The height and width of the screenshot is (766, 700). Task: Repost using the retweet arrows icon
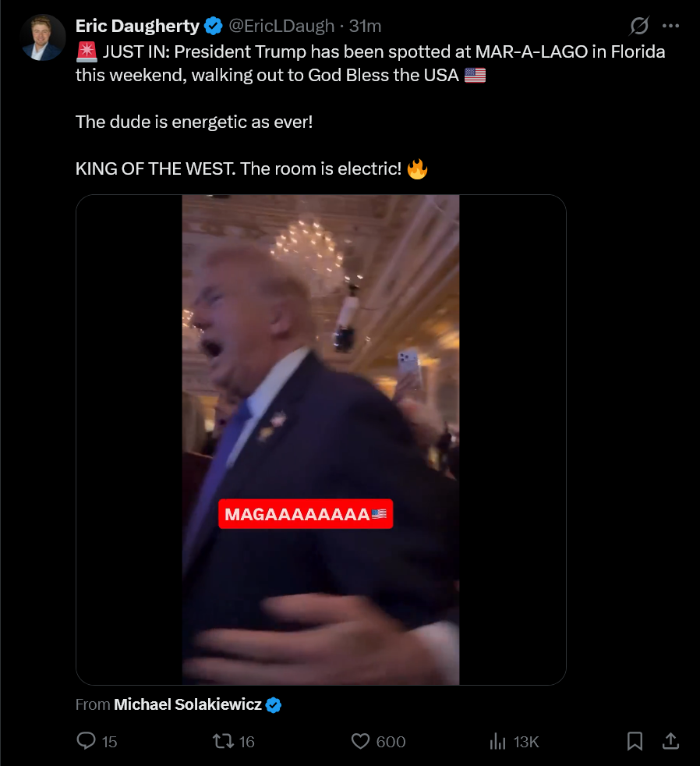pos(223,741)
